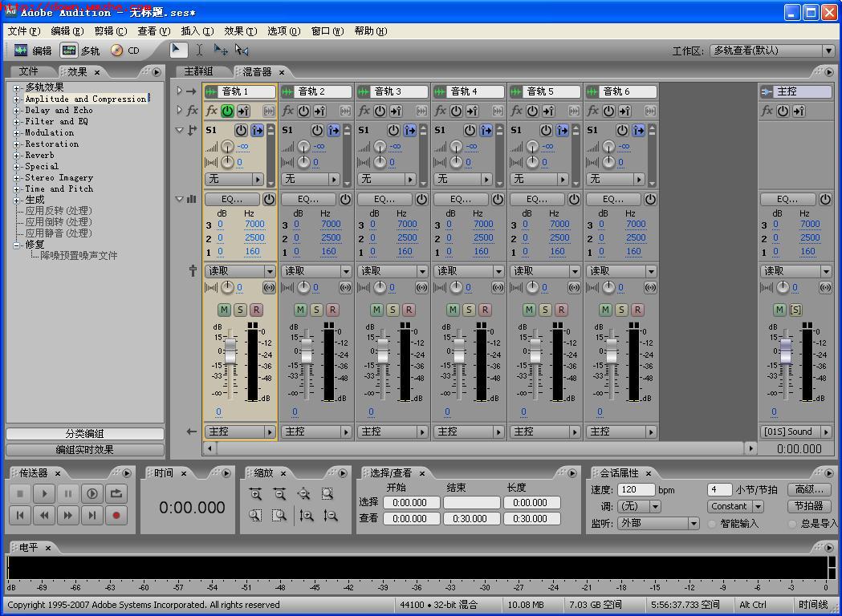Image resolution: width=842 pixels, height=616 pixels.
Task: Expand the Amplitude and Compression effects
Action: point(16,99)
